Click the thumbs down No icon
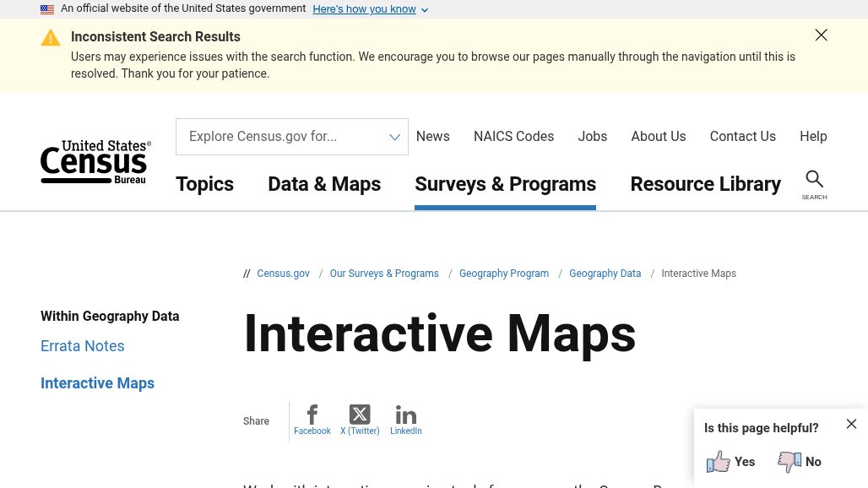 coord(789,462)
